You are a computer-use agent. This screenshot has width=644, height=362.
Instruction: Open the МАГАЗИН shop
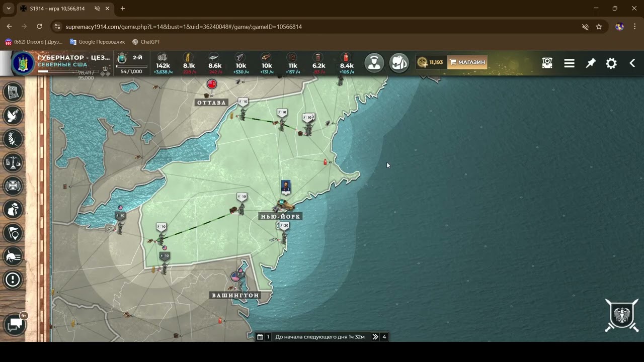tap(467, 62)
